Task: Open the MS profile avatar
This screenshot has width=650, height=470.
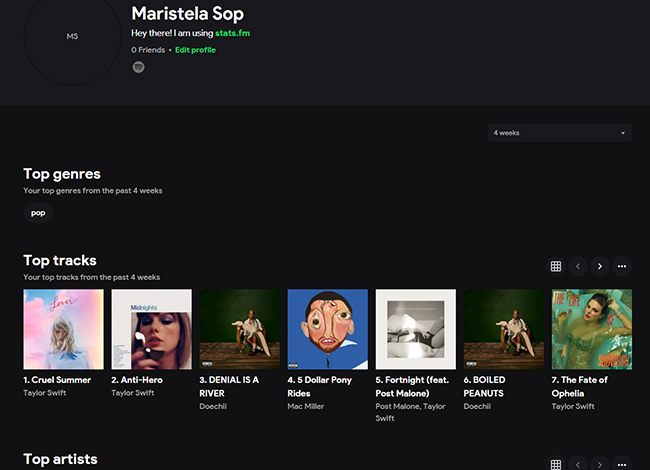Action: pos(72,36)
